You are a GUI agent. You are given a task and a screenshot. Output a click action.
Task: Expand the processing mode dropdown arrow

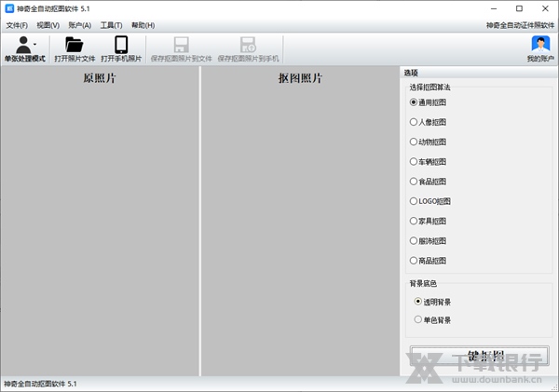pos(35,43)
